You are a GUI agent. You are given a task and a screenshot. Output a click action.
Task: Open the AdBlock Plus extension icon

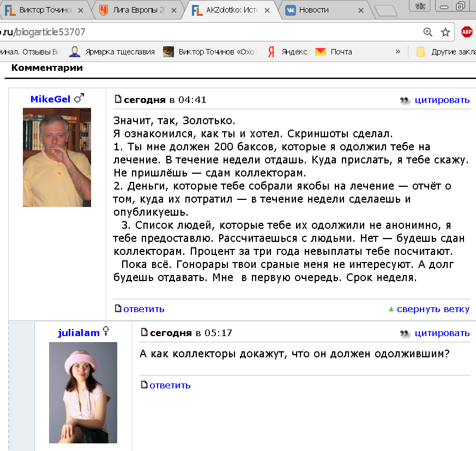467,32
